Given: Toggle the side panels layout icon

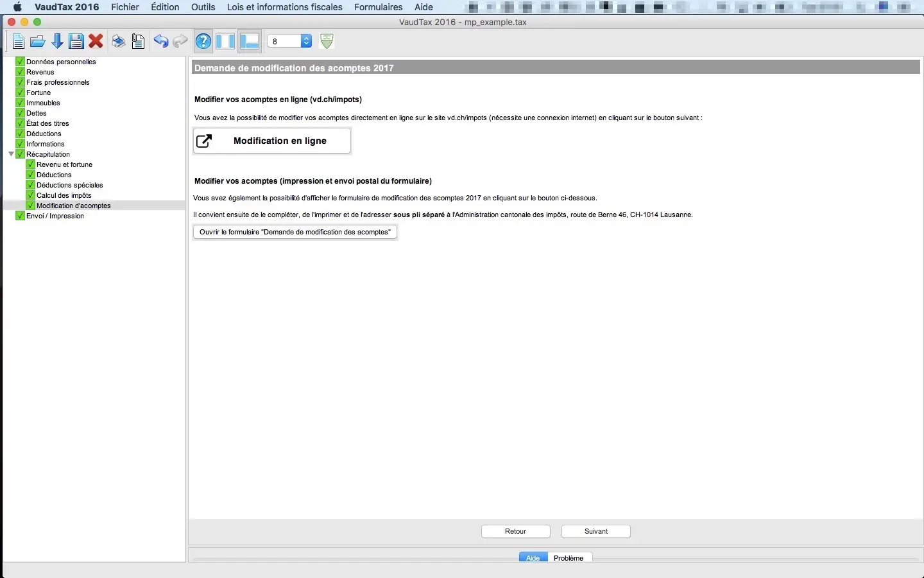Looking at the screenshot, I should (225, 42).
